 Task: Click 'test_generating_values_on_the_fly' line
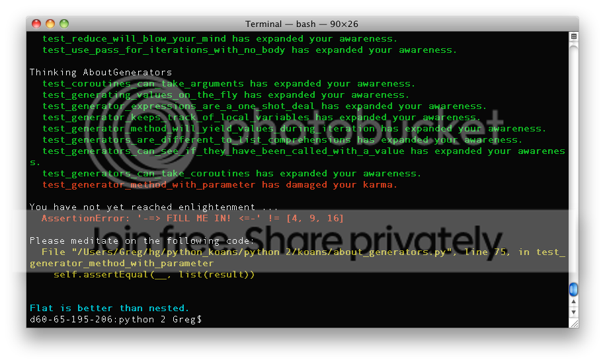pyautogui.click(x=225, y=95)
